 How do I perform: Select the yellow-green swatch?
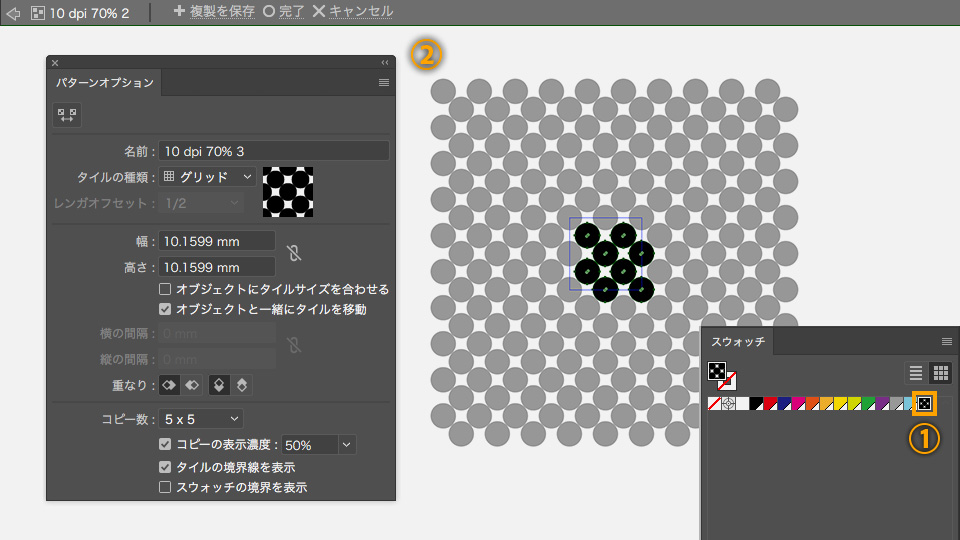[x=855, y=403]
